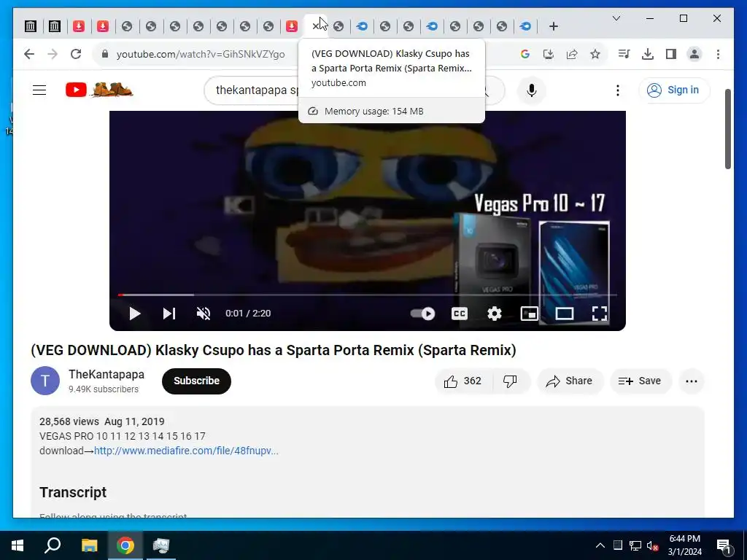Screen dimensions: 747x560
Task: Enter full screen mode
Action: pyautogui.click(x=600, y=314)
